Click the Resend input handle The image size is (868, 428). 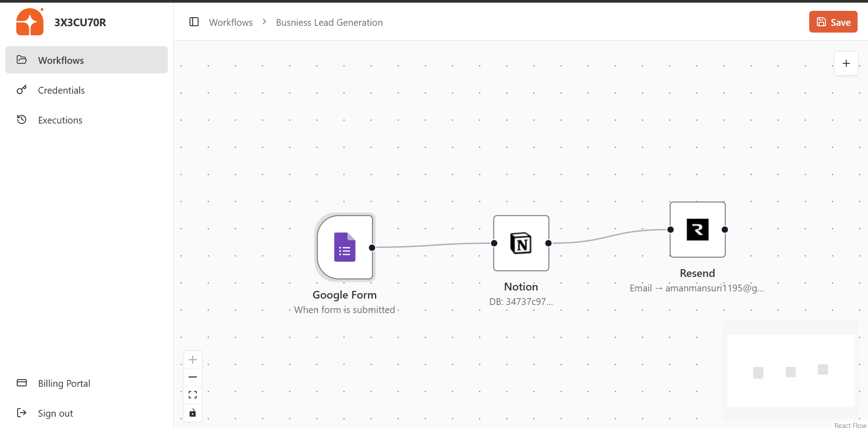(x=670, y=230)
